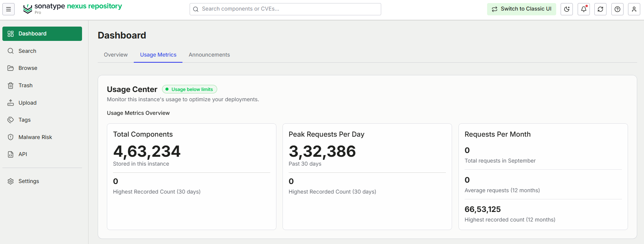This screenshot has width=644, height=244.
Task: Click the refresh icon in the header
Action: (600, 9)
